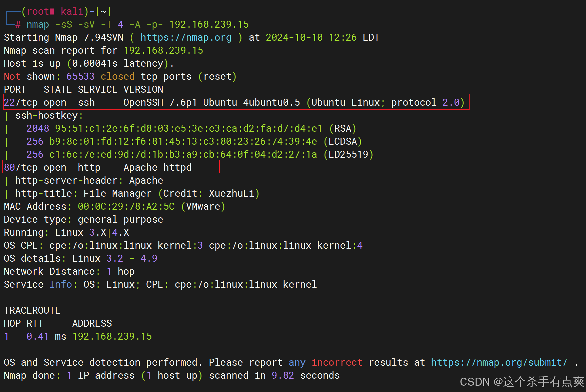Click the 'kali' hostname in prompt
586x392 pixels.
tap(72, 12)
